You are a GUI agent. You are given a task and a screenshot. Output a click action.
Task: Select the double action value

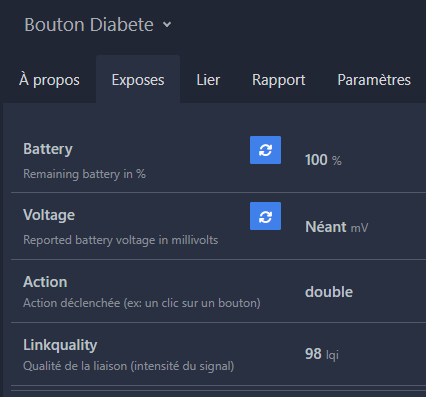coord(329,292)
